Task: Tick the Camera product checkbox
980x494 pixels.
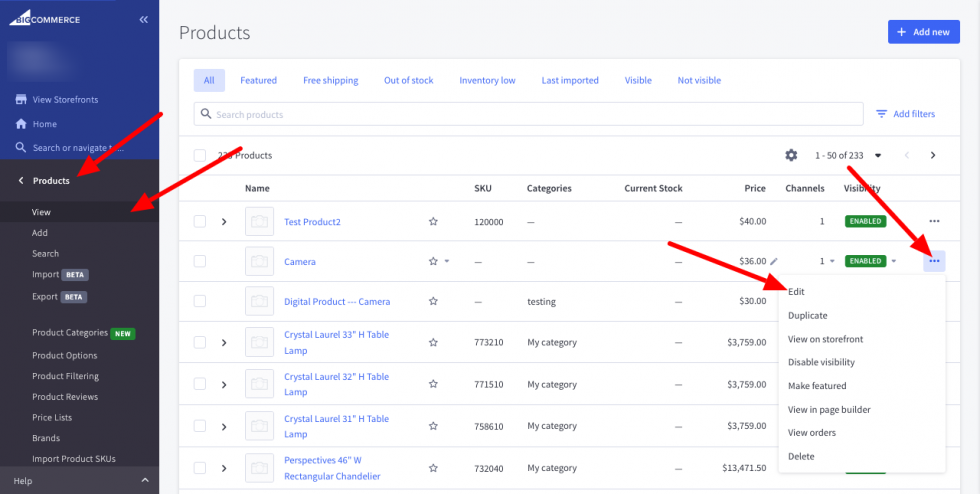Action: click(200, 261)
